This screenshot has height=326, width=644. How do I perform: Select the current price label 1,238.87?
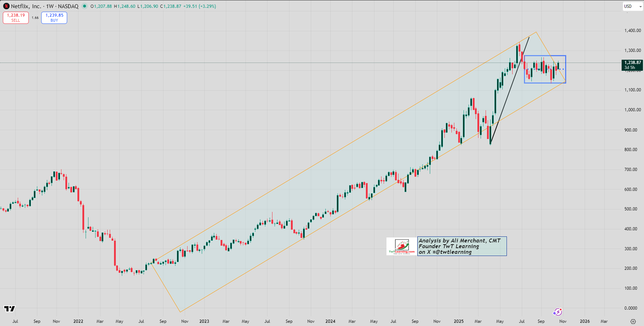(633, 63)
